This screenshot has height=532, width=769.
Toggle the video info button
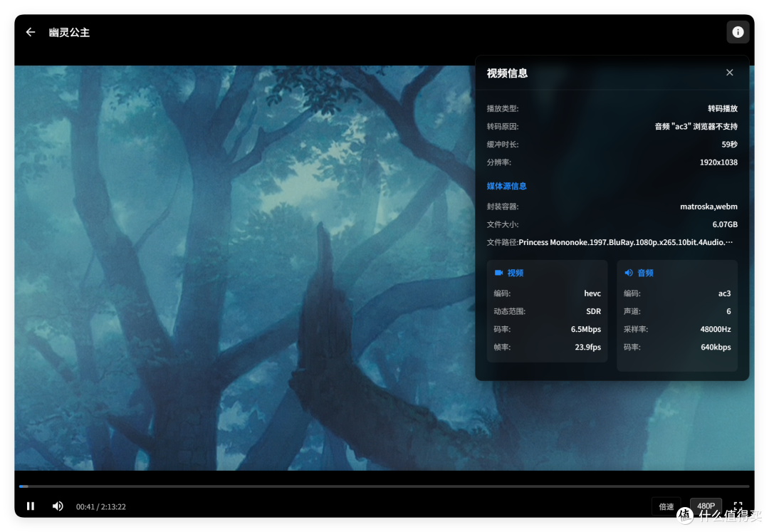click(738, 32)
